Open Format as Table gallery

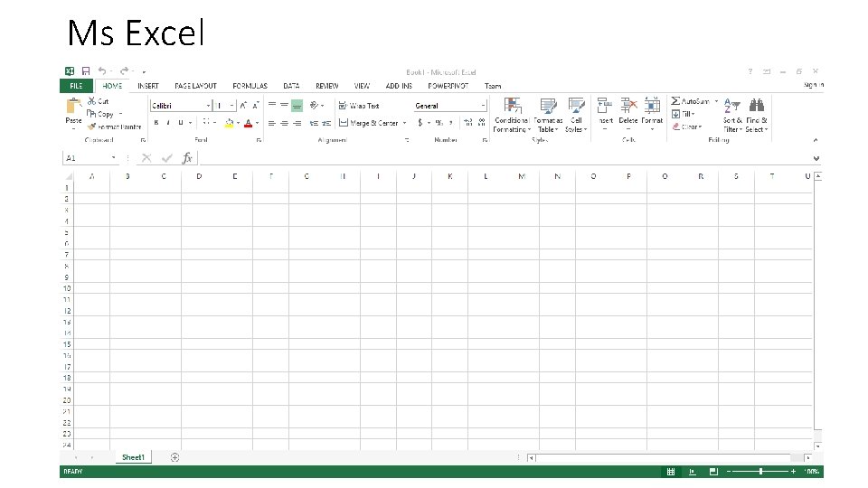[548, 115]
